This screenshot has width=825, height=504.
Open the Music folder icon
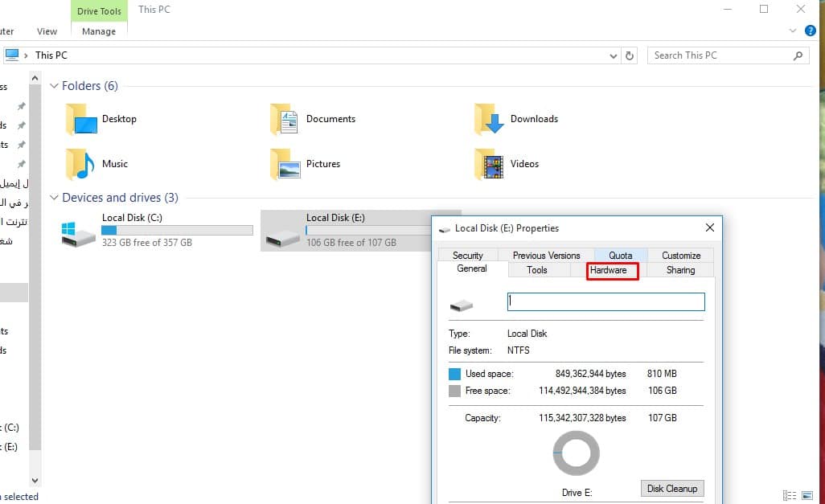coord(80,164)
